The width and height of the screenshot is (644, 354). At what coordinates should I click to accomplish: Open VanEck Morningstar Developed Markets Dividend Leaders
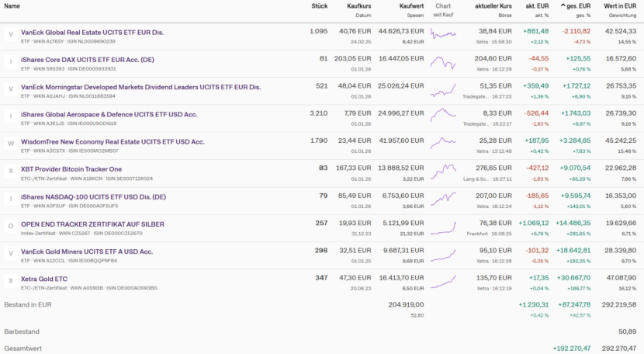point(140,86)
